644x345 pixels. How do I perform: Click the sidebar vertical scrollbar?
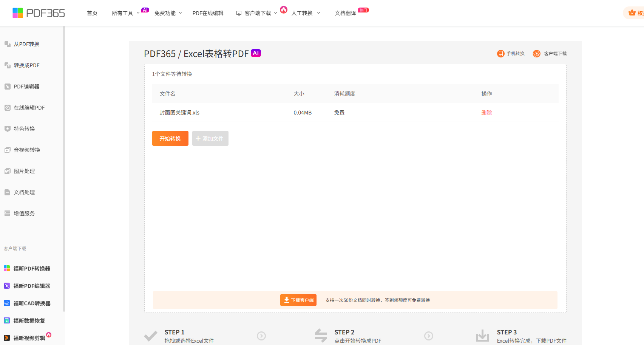[64, 169]
